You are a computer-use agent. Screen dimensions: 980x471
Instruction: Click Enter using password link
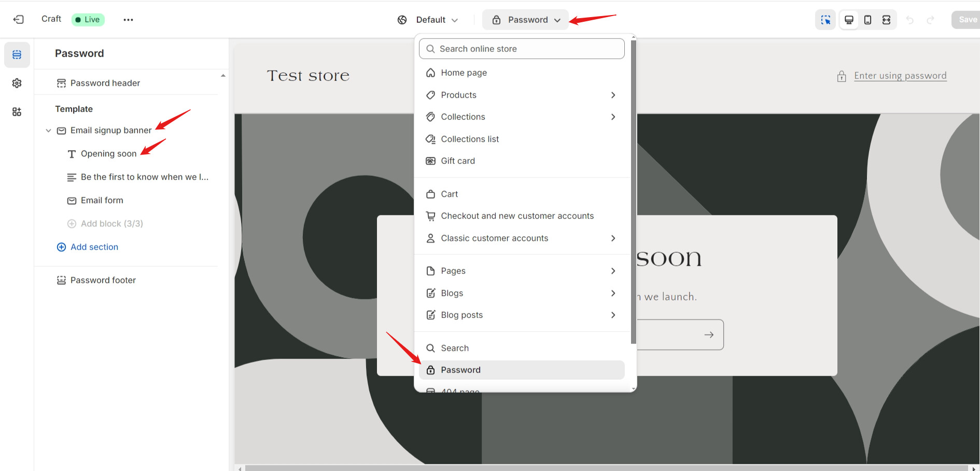(x=900, y=76)
